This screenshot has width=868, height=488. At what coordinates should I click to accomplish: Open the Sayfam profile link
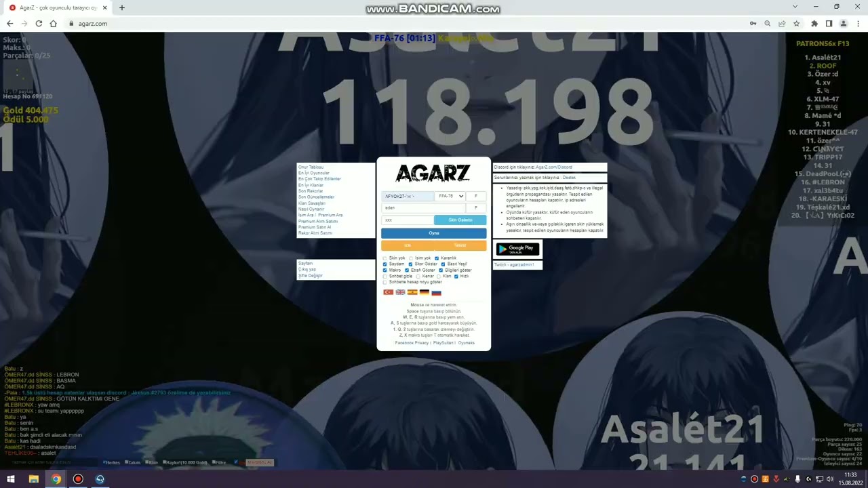click(x=305, y=264)
